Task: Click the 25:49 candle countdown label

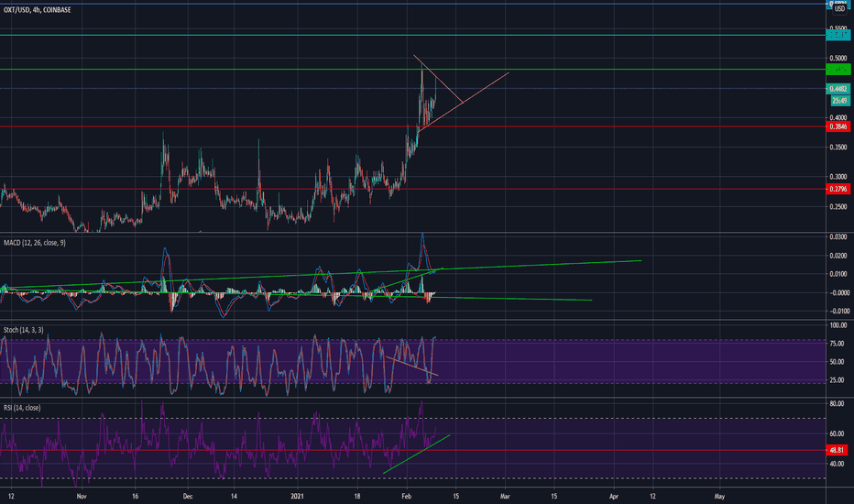Action: [x=839, y=101]
